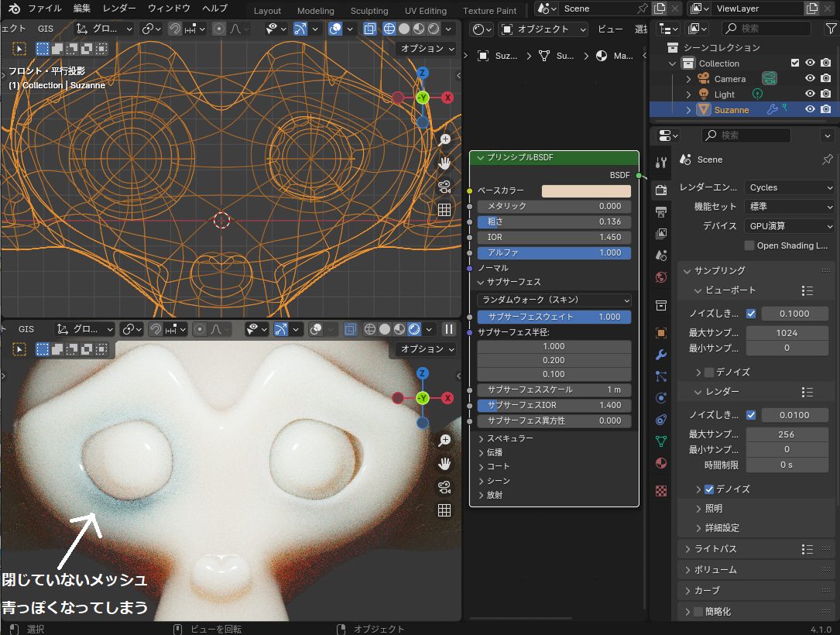Switch to the UV Editing workspace tab
Viewport: 840px width, 635px height.
pyautogui.click(x=424, y=11)
